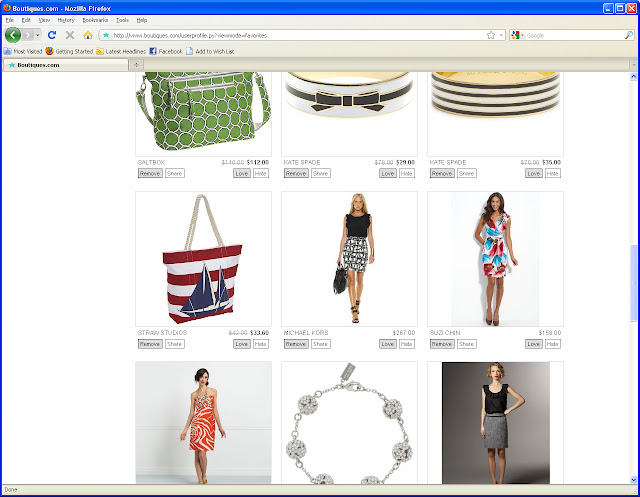Viewport: 640px width, 497px height.
Task: Remove the Suzi Chin dress
Action: tap(442, 344)
